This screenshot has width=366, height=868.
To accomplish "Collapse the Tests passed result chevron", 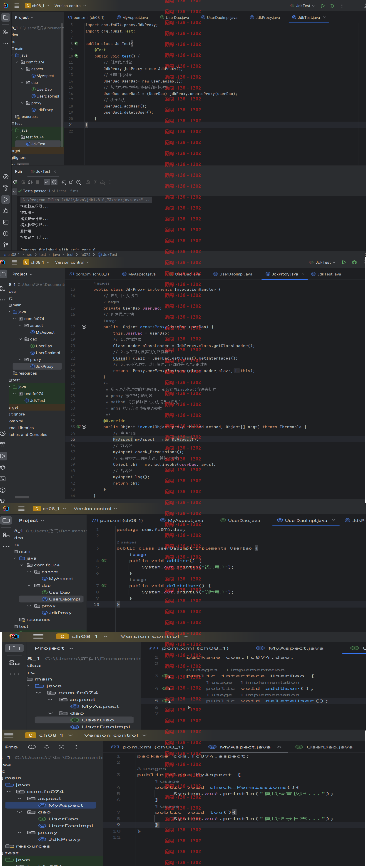I will [15, 191].
